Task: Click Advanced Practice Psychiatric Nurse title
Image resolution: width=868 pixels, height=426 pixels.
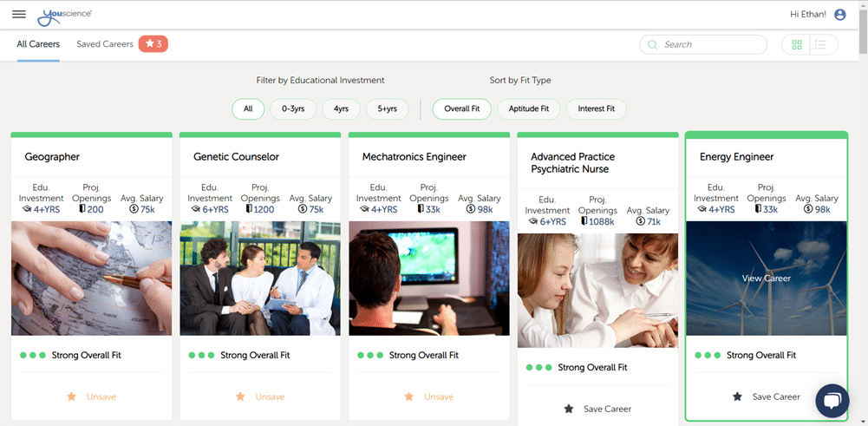Action: coord(573,163)
